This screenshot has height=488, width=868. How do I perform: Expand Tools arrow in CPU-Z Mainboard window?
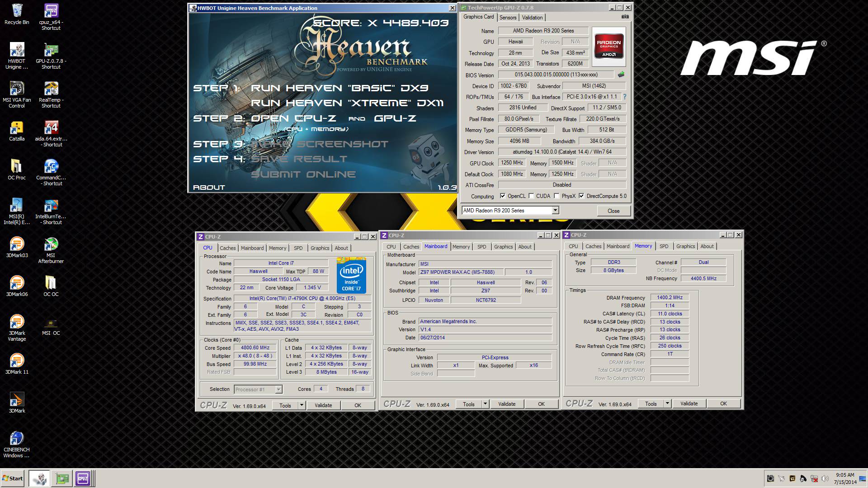[x=485, y=404]
